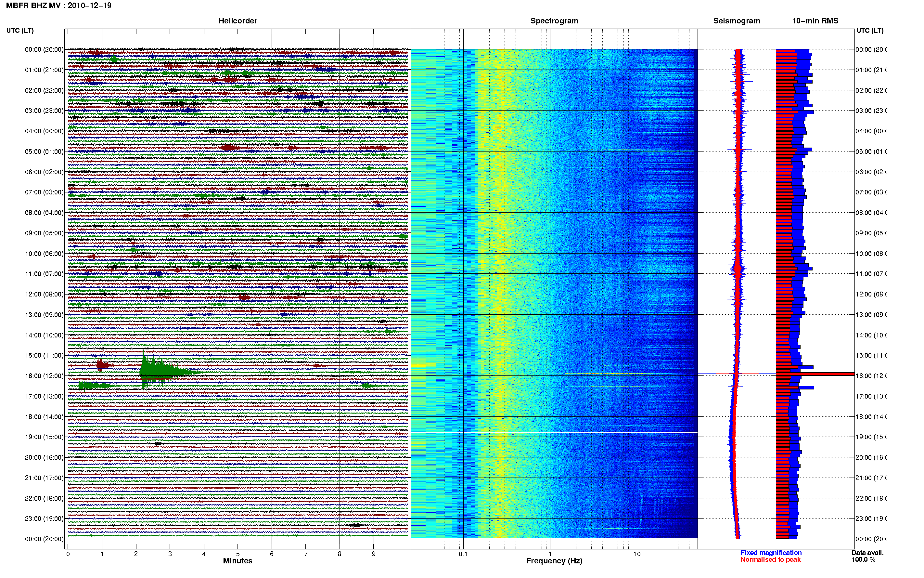Image resolution: width=924 pixels, height=578 pixels.
Task: Click the 0.1 tick on the Frequency axis
Action: point(463,554)
